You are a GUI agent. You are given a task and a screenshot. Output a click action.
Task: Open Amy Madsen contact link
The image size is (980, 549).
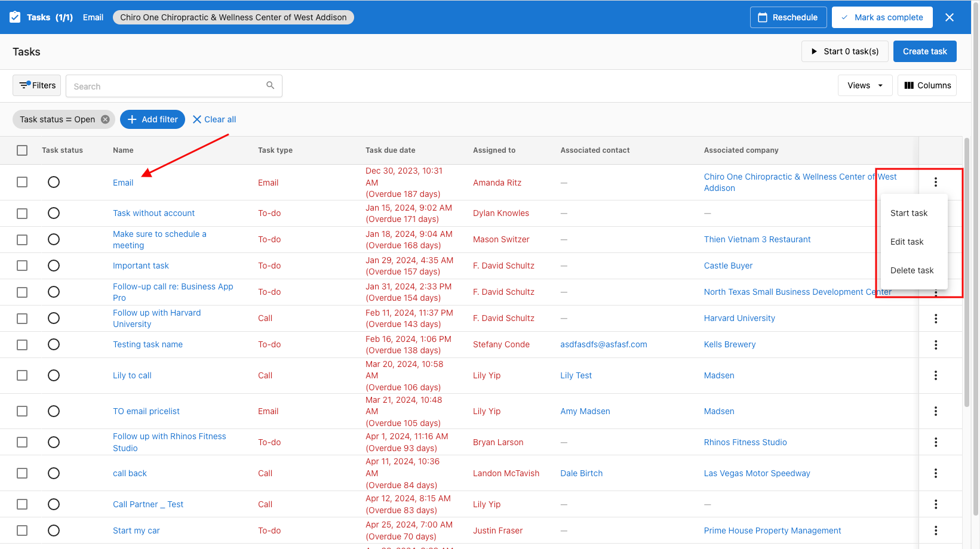[x=585, y=411]
